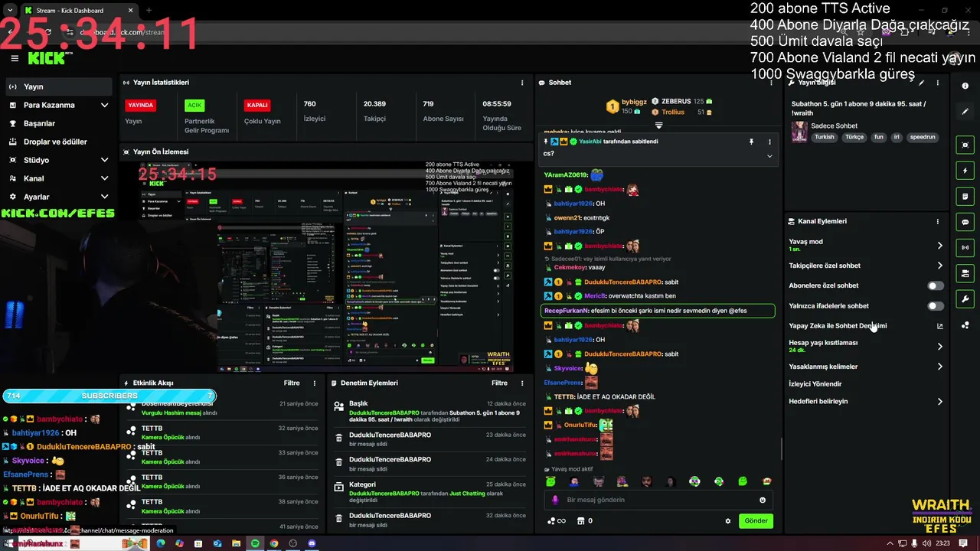Expand the Stüdyo sidebar section

(x=59, y=160)
